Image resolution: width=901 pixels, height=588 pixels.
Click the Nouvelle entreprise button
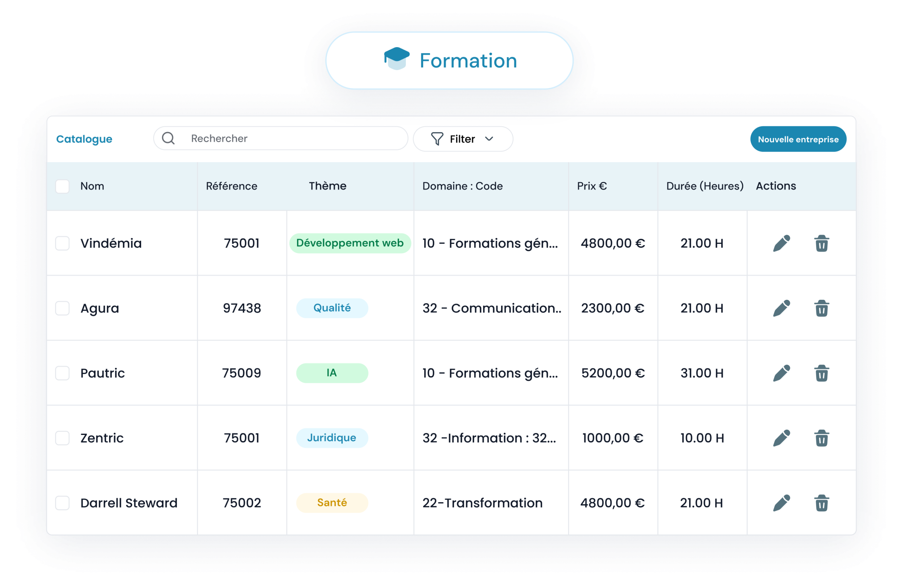click(x=798, y=139)
